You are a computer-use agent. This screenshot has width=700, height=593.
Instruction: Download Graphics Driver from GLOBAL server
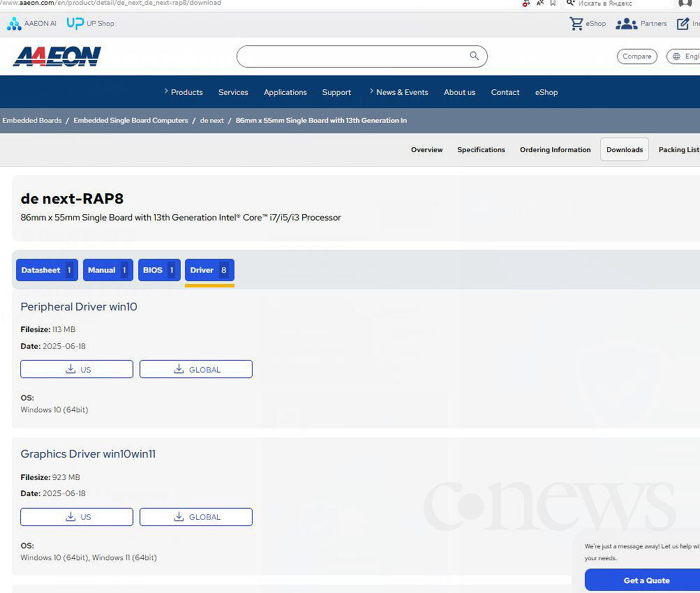click(196, 517)
